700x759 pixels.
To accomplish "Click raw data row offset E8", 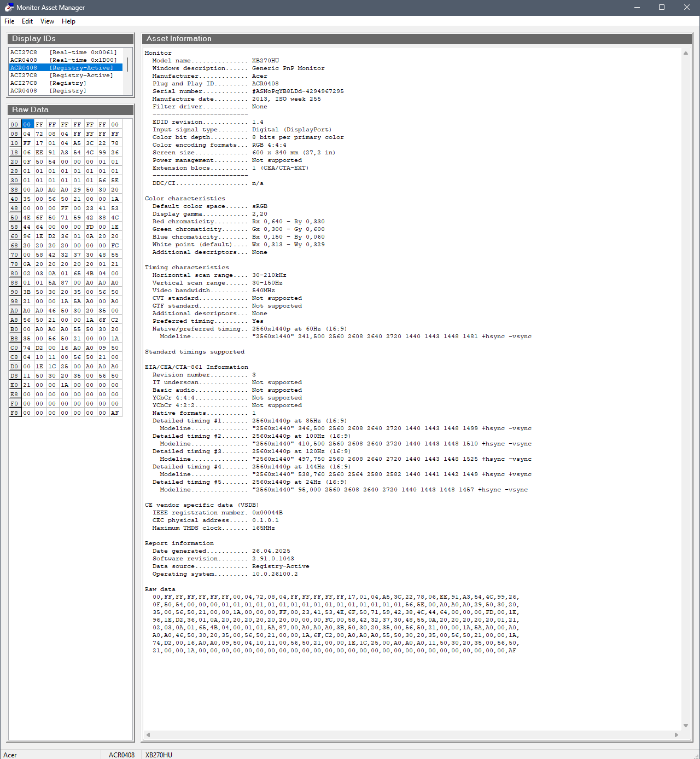I will [x=15, y=395].
